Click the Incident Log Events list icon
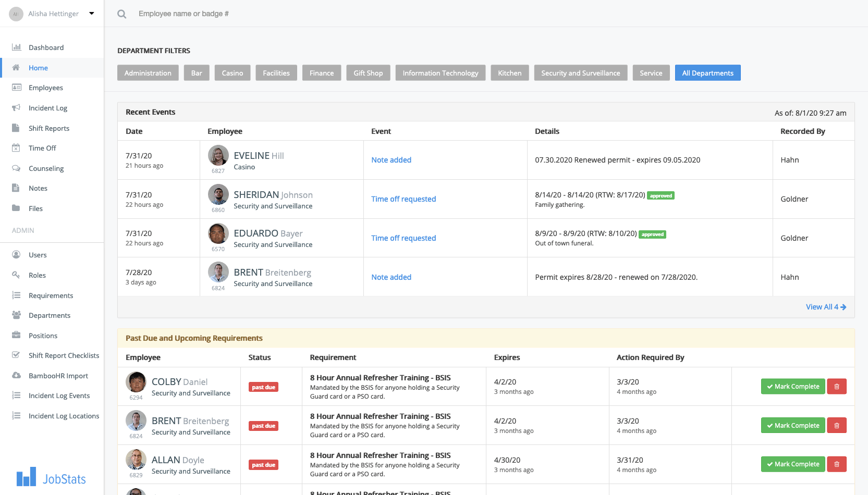Screen dimensions: 868x495 point(16,395)
